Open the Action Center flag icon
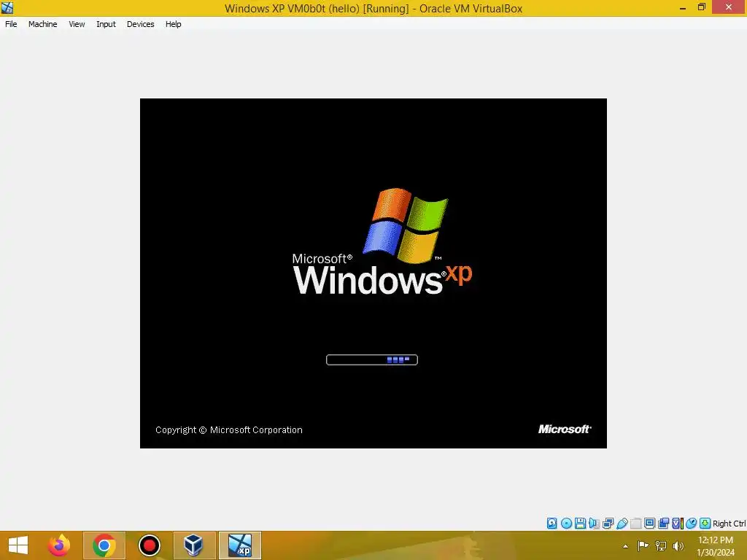Image resolution: width=747 pixels, height=560 pixels. [643, 545]
